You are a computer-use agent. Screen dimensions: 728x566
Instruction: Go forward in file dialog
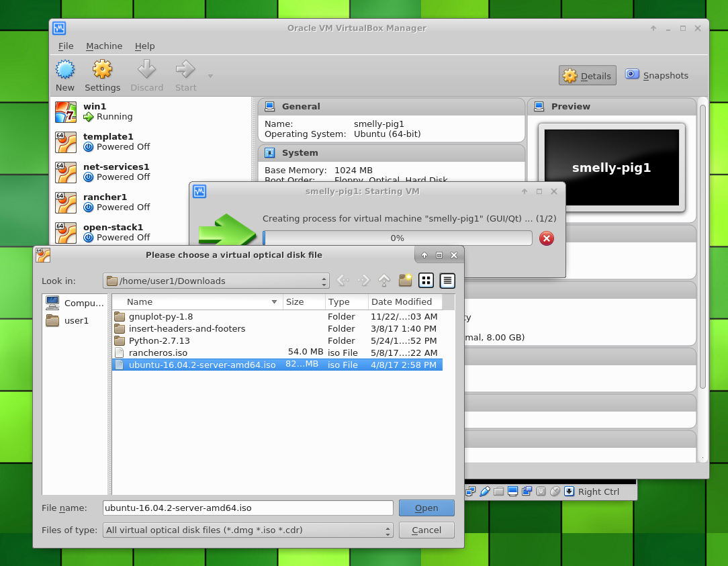(x=363, y=281)
